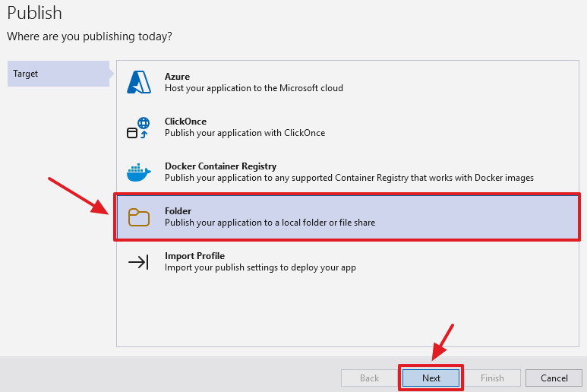Click the Docker supported Container Registry description
Viewport: 587px width, 392px height.
click(x=349, y=178)
